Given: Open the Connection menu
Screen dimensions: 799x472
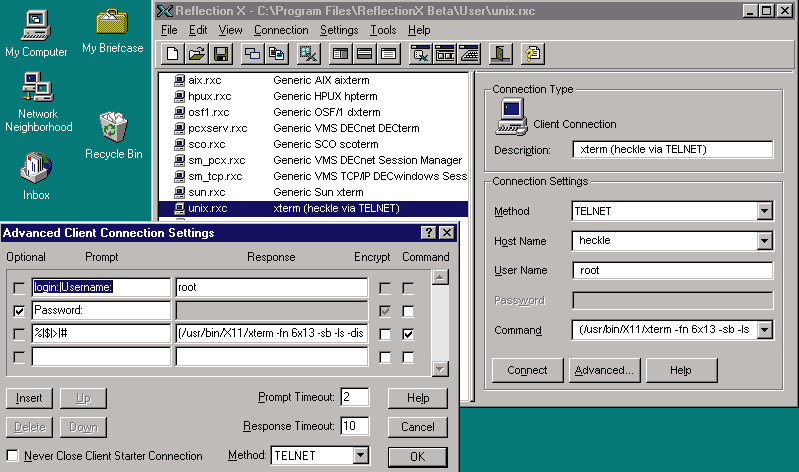Looking at the screenshot, I should click(x=281, y=30).
